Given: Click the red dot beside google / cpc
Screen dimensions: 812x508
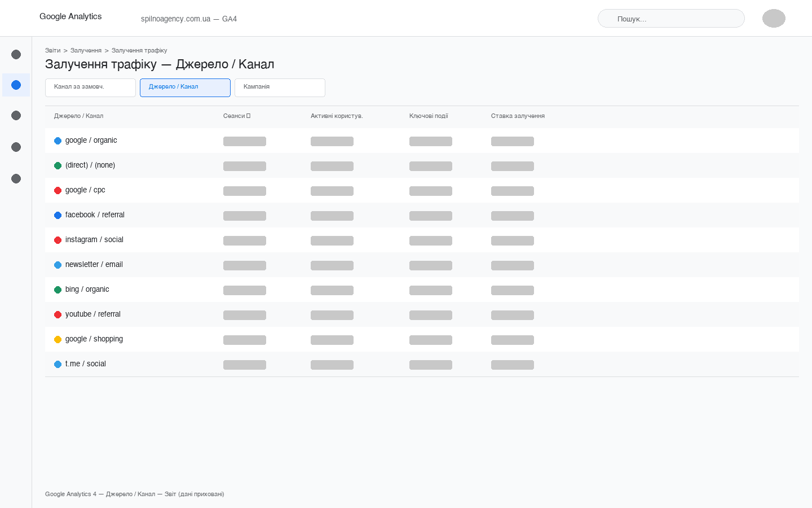Looking at the screenshot, I should (58, 191).
